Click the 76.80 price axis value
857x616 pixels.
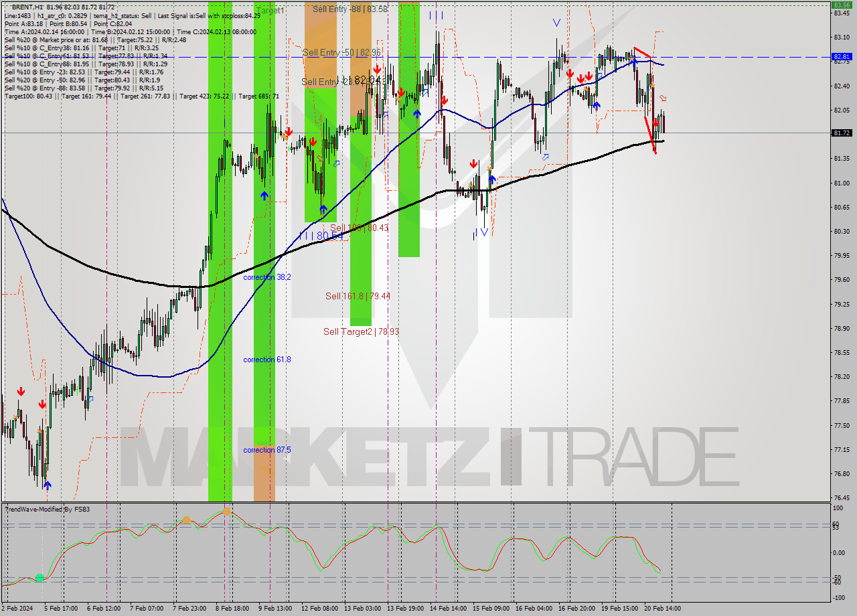(842, 474)
